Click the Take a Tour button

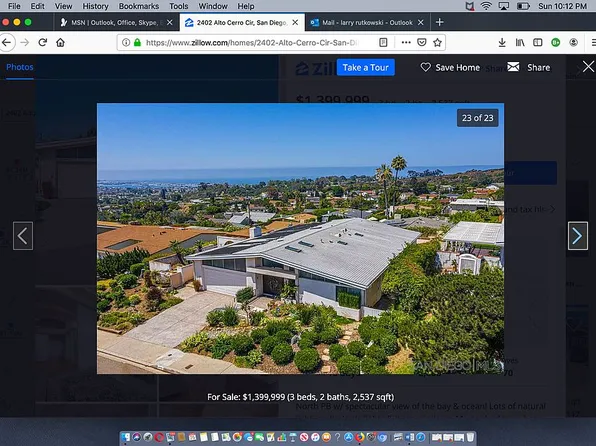tap(366, 67)
